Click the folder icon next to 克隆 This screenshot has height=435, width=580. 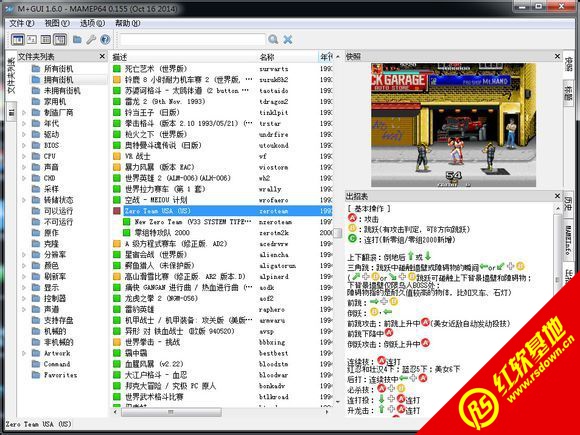[x=36, y=243]
